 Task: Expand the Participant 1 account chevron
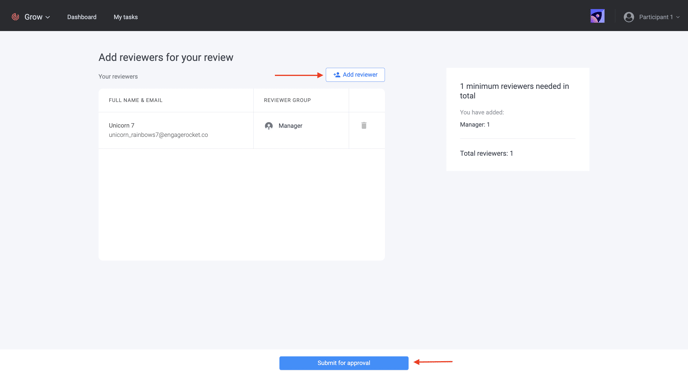click(678, 17)
